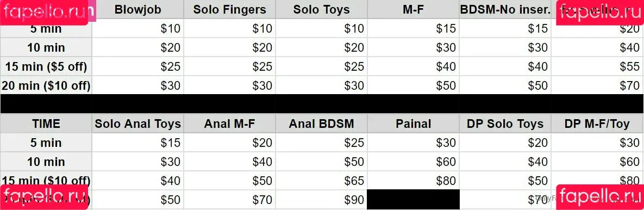
Task: Select the Solo Fingers column header
Action: [x=229, y=9]
